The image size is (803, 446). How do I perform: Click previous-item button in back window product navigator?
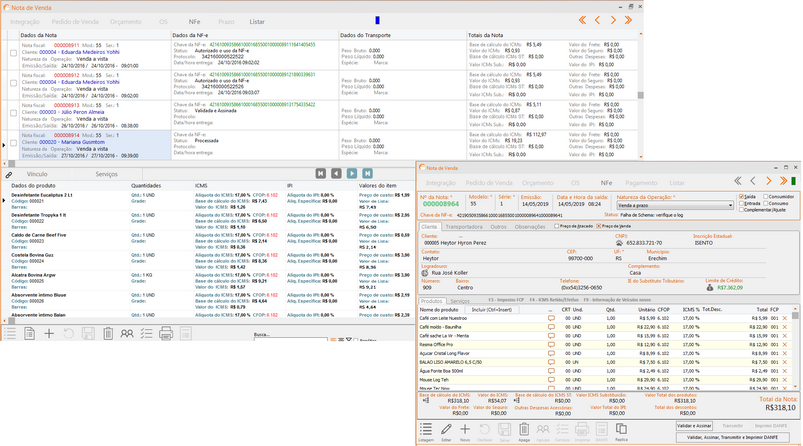(x=336, y=174)
